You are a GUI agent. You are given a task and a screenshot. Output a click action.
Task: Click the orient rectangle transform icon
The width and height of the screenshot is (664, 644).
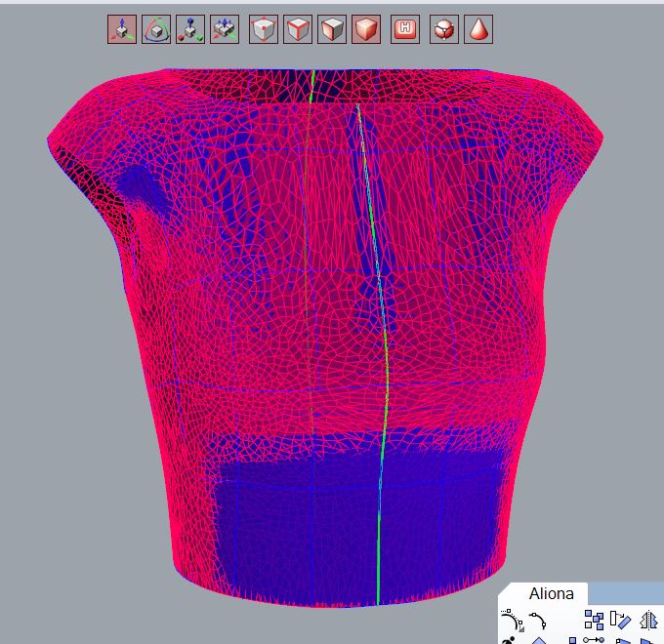[620, 620]
